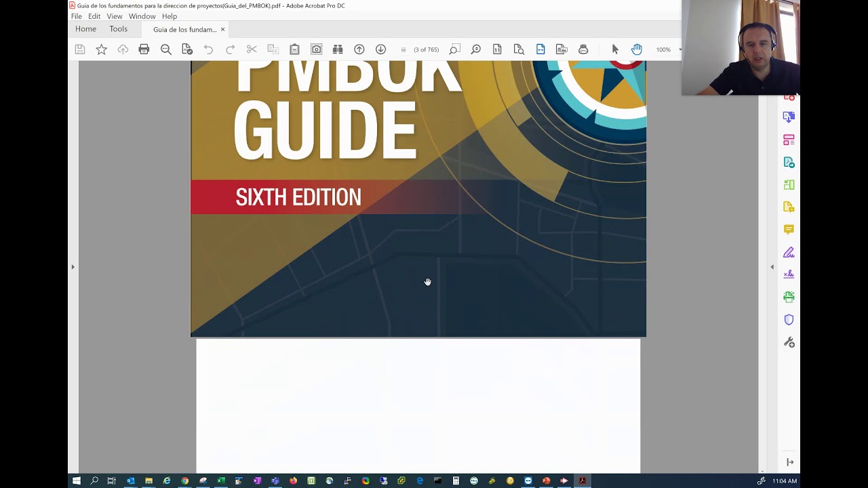Click the green printer tool in right pane
The height and width of the screenshot is (488, 868).
[789, 297]
